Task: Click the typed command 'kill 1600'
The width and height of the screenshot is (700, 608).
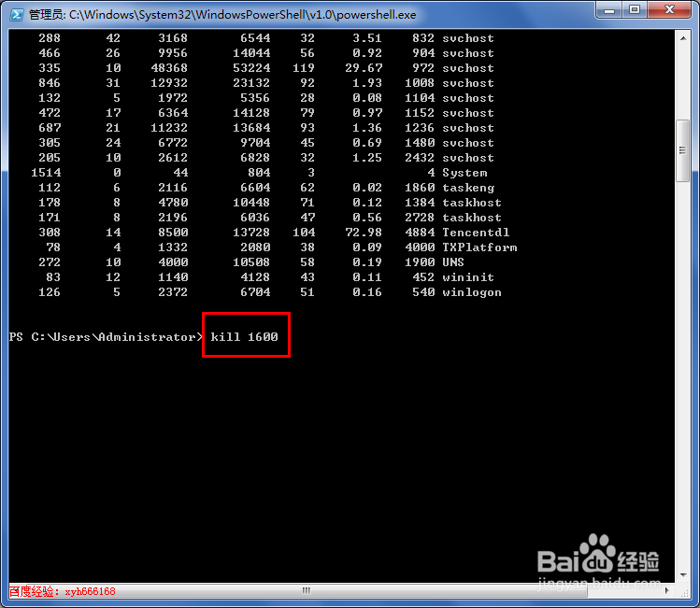Action: click(x=244, y=337)
